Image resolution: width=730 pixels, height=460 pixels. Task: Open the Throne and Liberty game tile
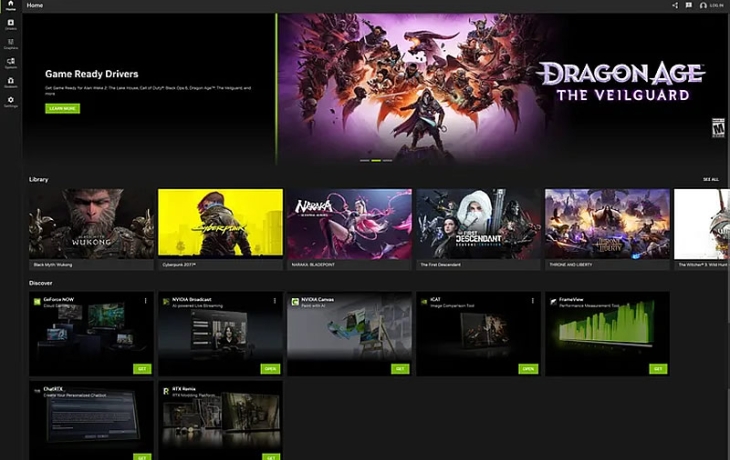tap(608, 229)
